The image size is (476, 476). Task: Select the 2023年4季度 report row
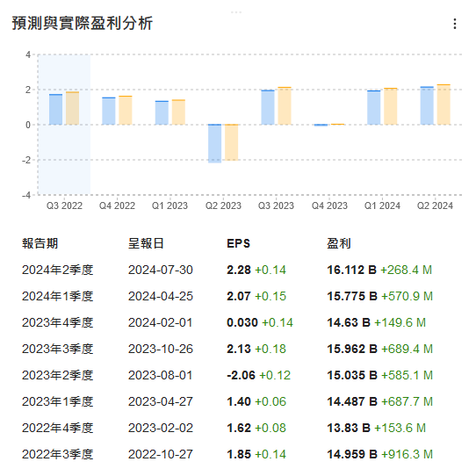click(227, 322)
